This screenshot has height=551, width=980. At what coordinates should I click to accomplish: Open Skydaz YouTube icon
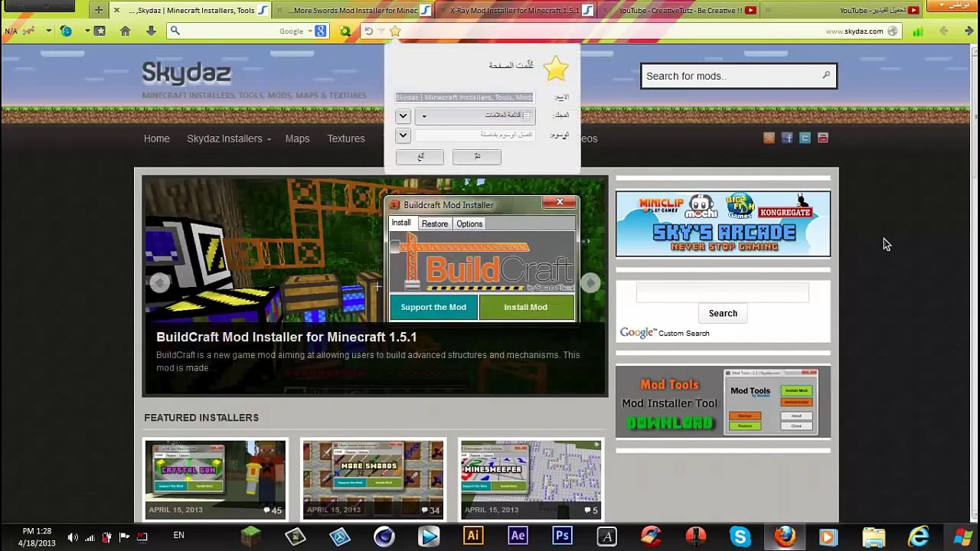(823, 138)
